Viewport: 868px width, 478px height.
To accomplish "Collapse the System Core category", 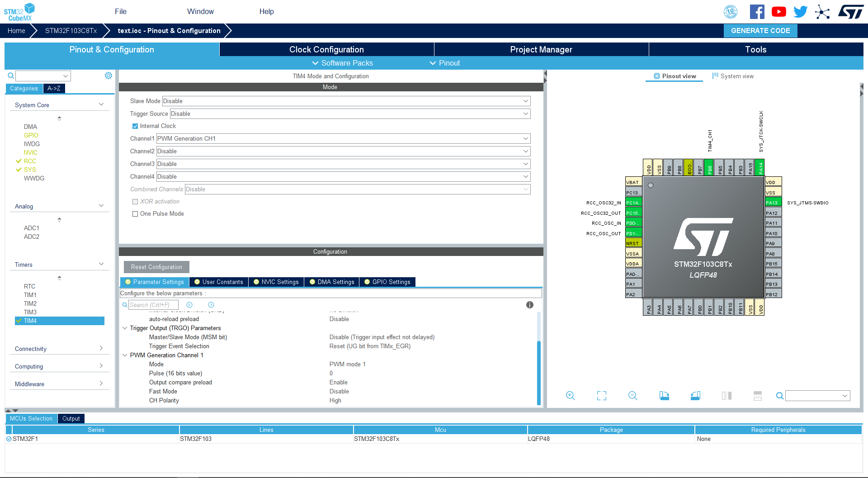I will [101, 104].
